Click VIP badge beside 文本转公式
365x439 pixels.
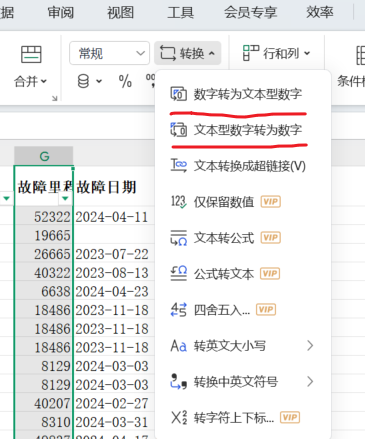pyautogui.click(x=271, y=238)
